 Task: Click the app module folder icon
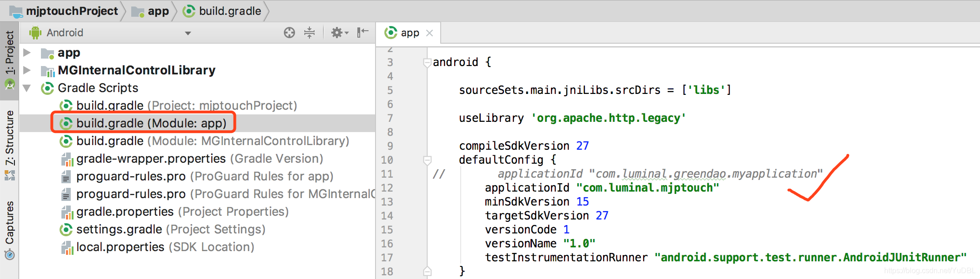tap(47, 53)
